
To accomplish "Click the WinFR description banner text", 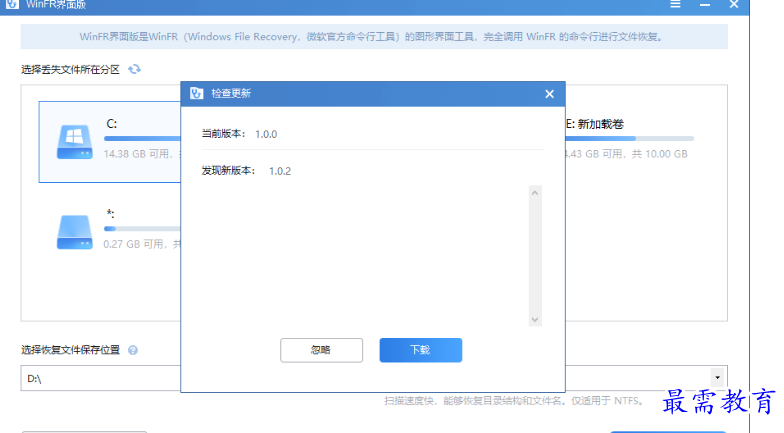I will (x=370, y=36).
